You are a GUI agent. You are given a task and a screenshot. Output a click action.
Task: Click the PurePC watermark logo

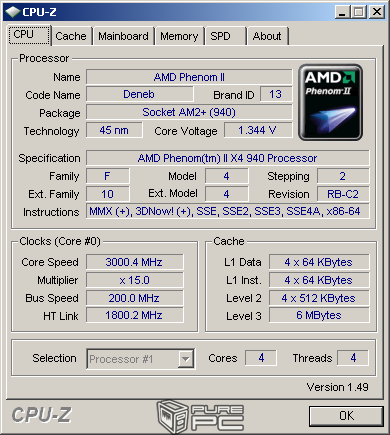point(201,417)
